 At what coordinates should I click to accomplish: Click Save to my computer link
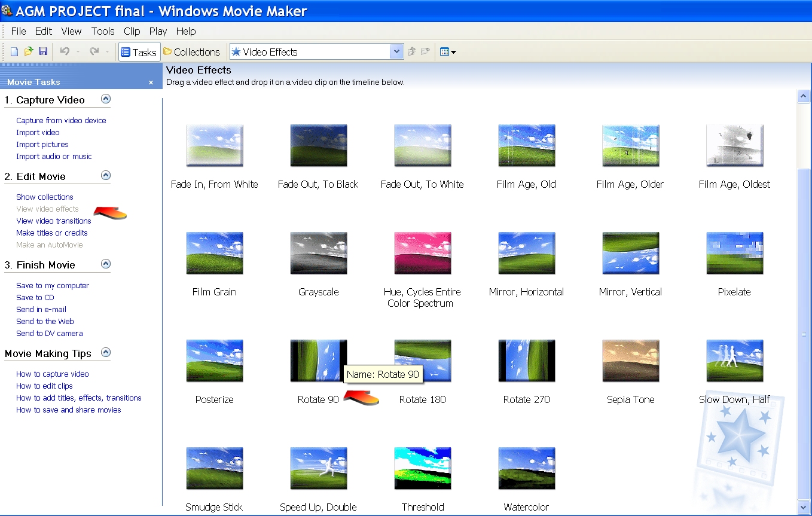(x=53, y=285)
